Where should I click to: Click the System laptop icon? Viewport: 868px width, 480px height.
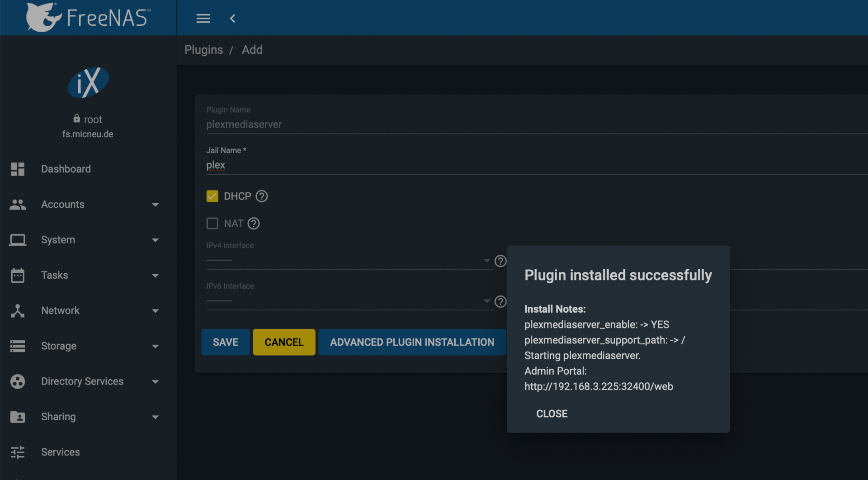pyautogui.click(x=18, y=240)
